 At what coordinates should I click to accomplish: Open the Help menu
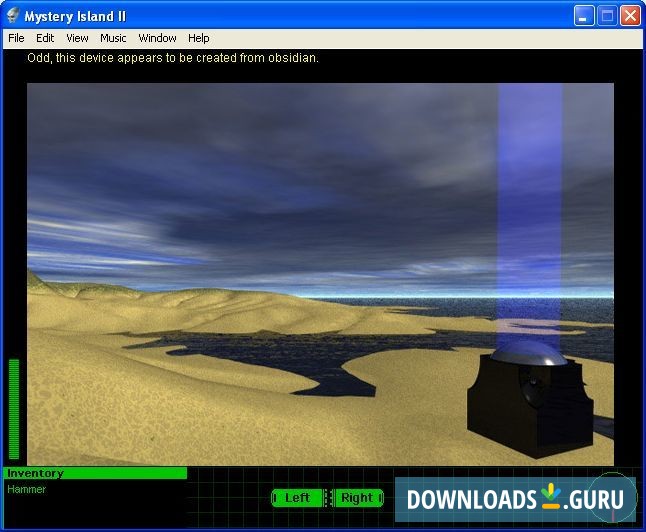point(199,38)
